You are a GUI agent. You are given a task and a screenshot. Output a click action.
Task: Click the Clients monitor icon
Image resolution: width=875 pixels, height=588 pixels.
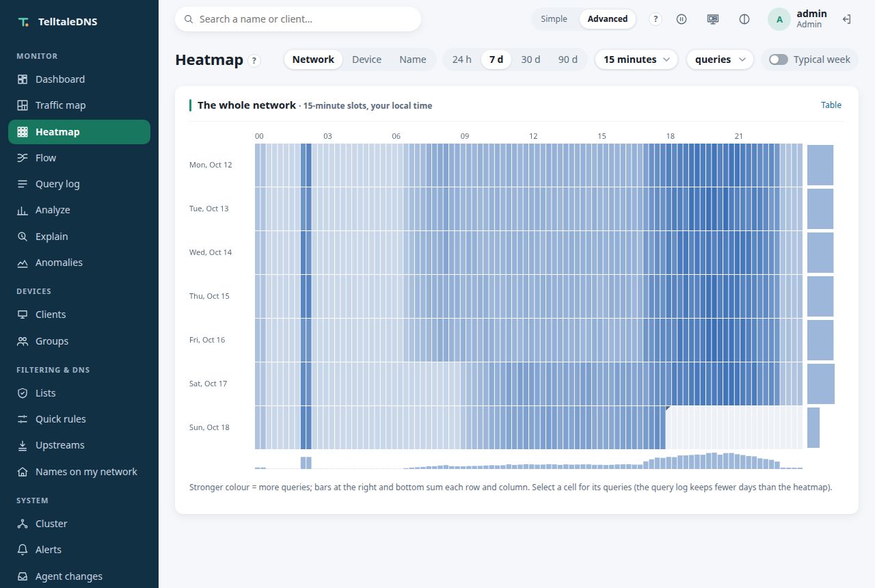(x=23, y=315)
